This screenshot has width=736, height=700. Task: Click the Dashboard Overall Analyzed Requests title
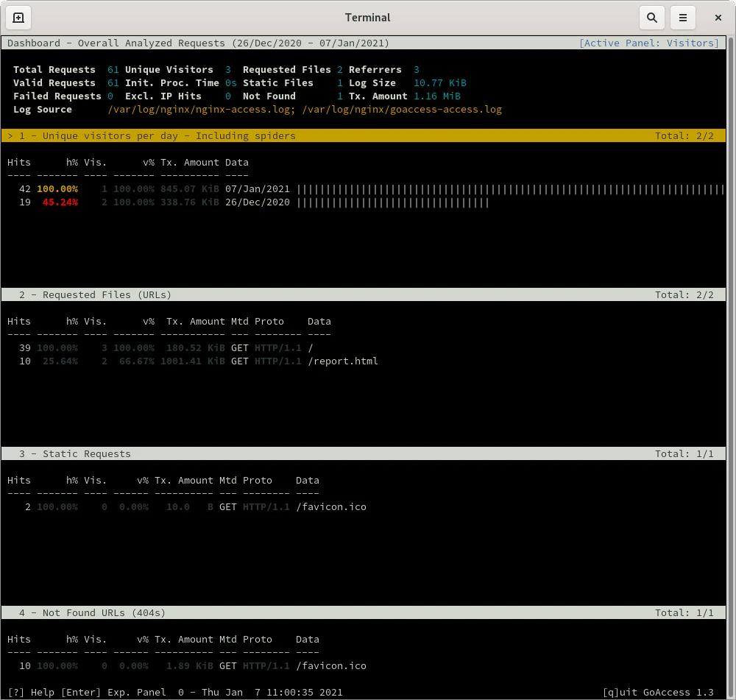[x=199, y=43]
